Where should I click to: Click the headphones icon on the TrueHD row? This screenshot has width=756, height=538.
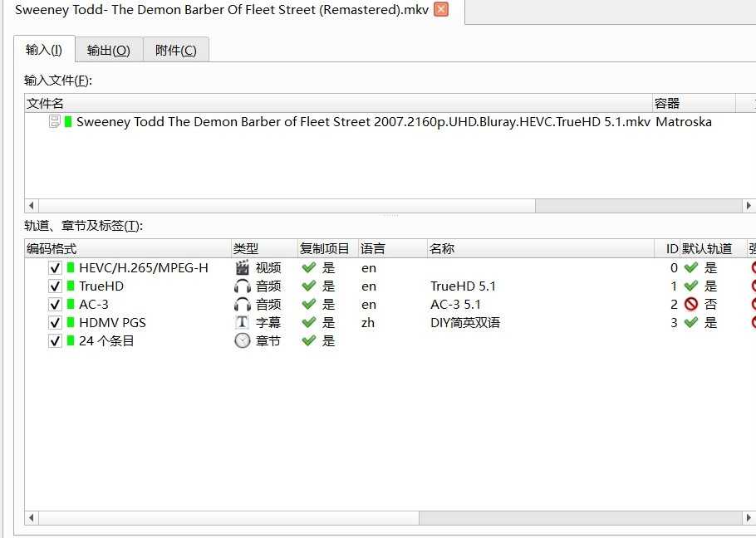[243, 286]
